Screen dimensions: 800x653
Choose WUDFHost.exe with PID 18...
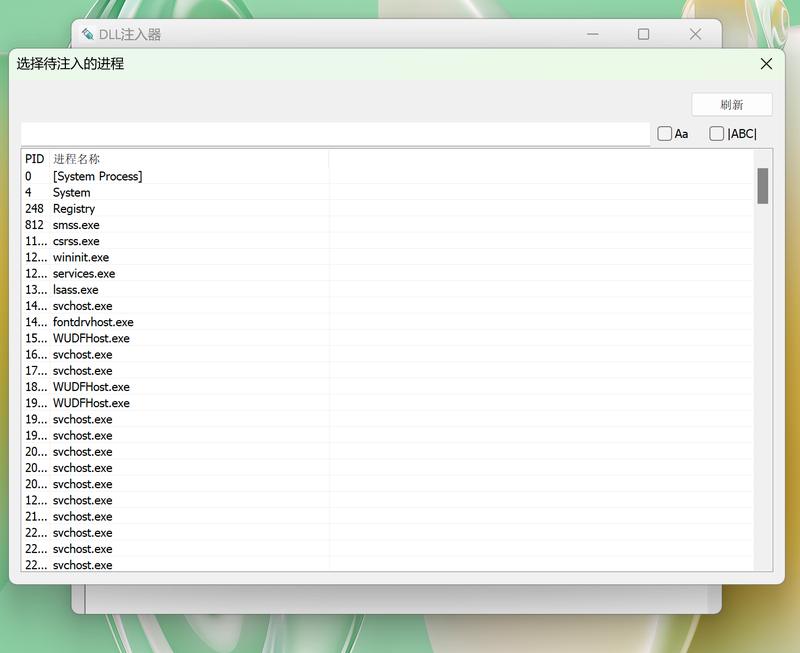388,387
